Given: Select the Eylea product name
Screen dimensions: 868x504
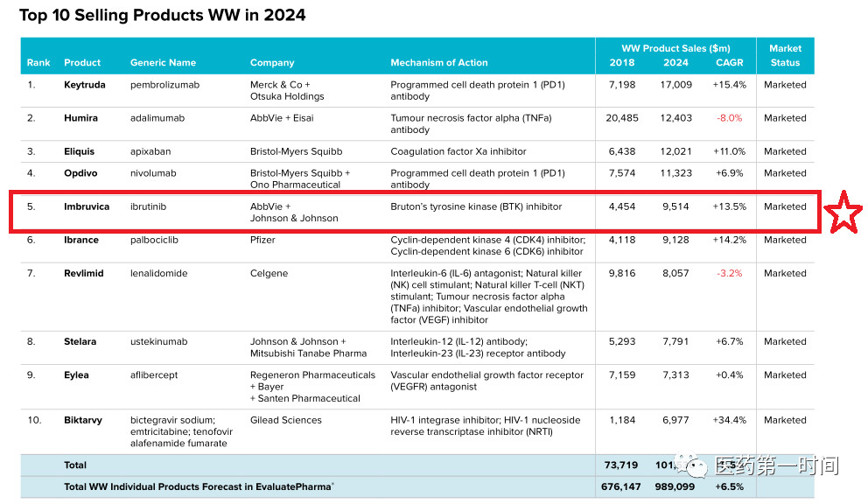Looking at the screenshot, I should point(76,375).
